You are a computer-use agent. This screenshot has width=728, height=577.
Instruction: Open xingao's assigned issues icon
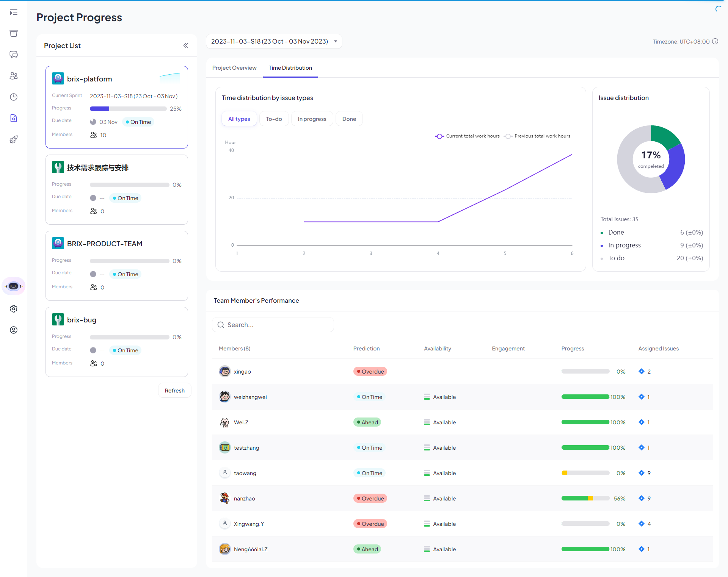642,371
